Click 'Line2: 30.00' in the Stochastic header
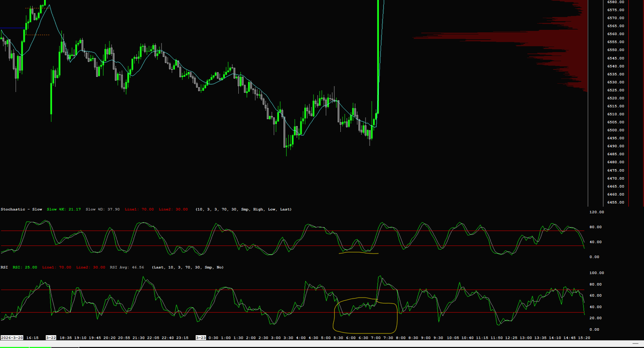Viewport: 644px width, 348px height. pos(173,209)
